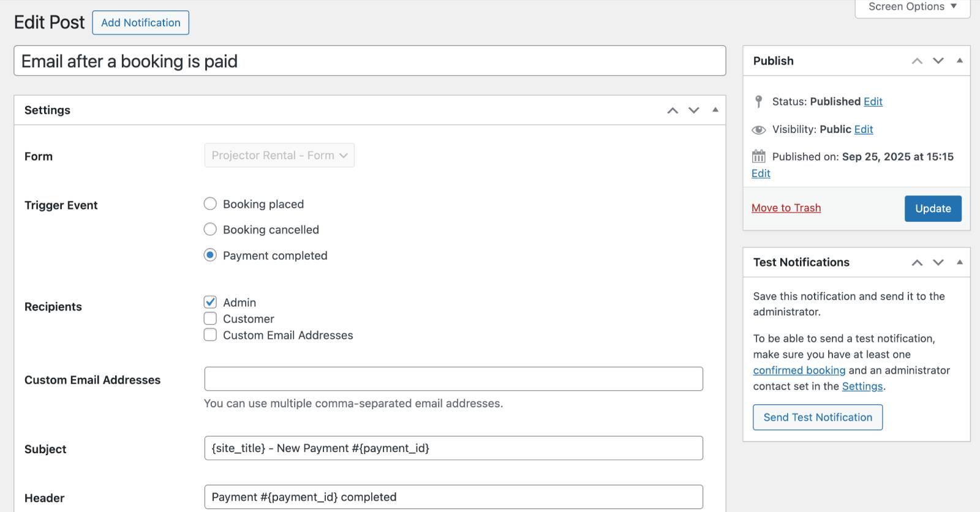Open the Screen Options dropdown
The width and height of the screenshot is (980, 512).
[912, 7]
